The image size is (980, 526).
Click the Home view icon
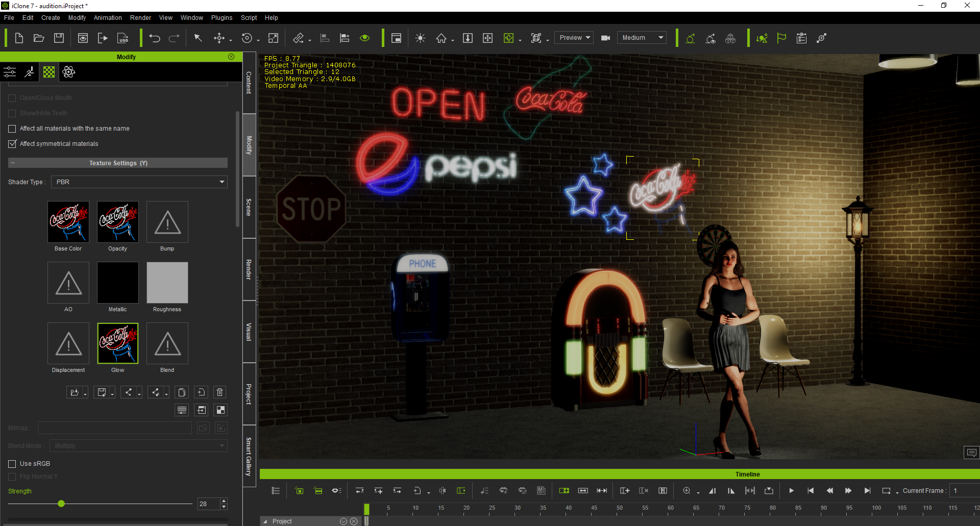pos(441,38)
